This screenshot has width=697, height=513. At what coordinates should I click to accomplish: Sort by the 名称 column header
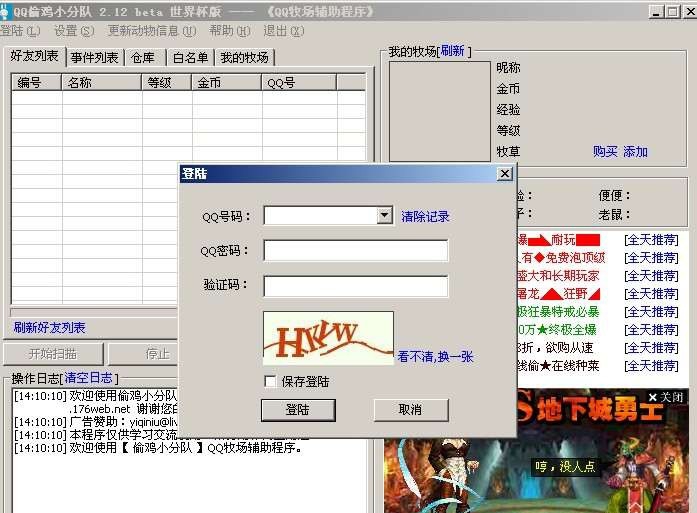click(101, 83)
